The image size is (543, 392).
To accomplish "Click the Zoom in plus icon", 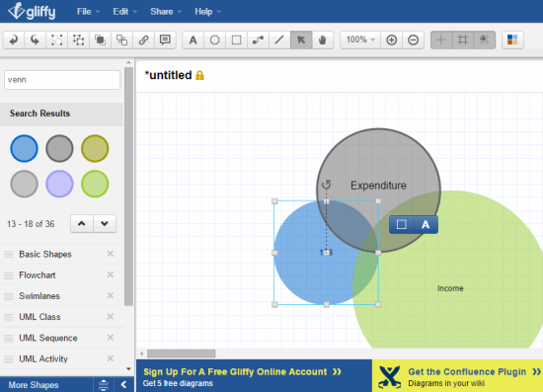I will pos(391,40).
